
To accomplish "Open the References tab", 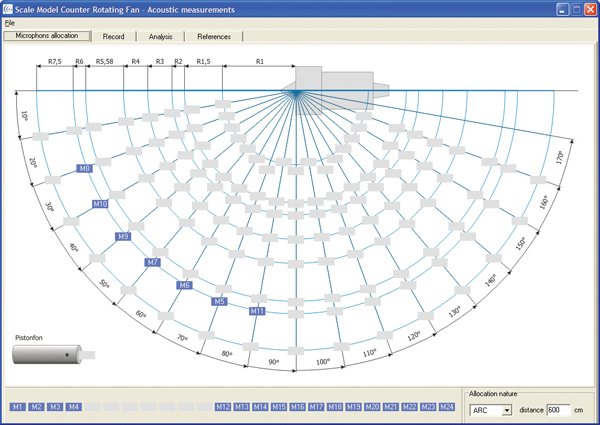I will tap(214, 36).
